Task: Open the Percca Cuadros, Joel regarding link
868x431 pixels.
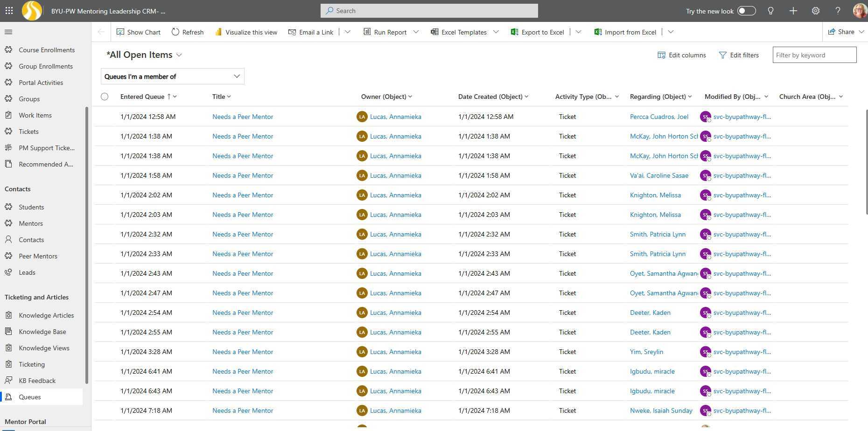Action: click(x=659, y=117)
